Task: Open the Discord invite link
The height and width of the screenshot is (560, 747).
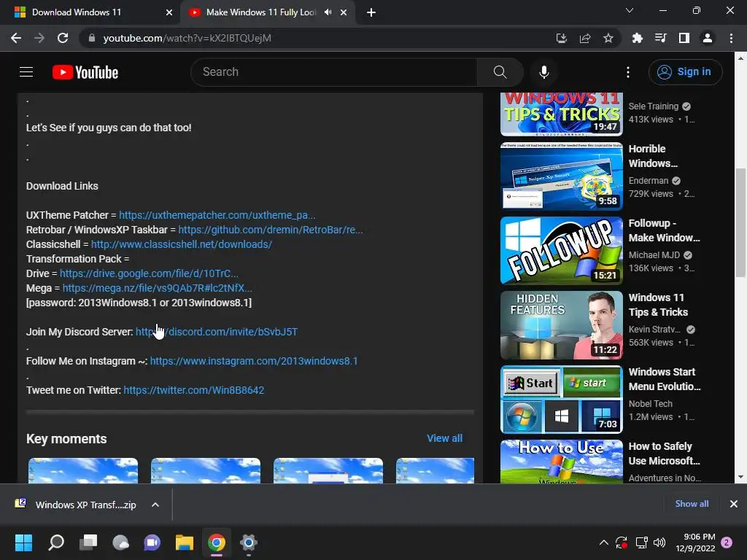Action: click(x=217, y=332)
